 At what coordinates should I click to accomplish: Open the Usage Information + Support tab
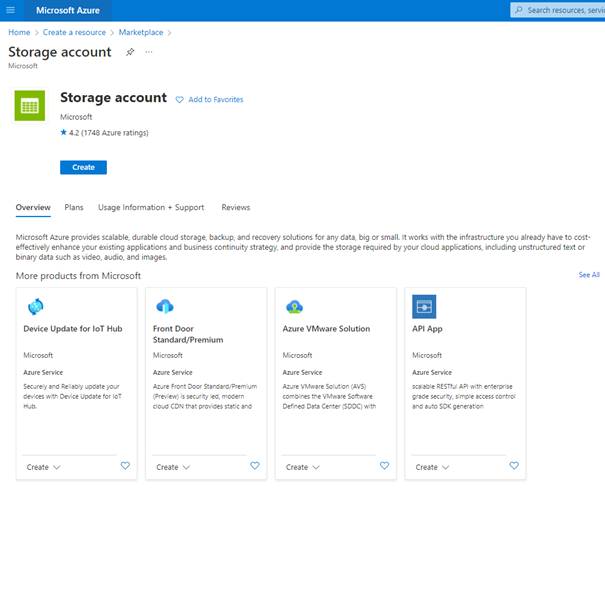pos(151,208)
